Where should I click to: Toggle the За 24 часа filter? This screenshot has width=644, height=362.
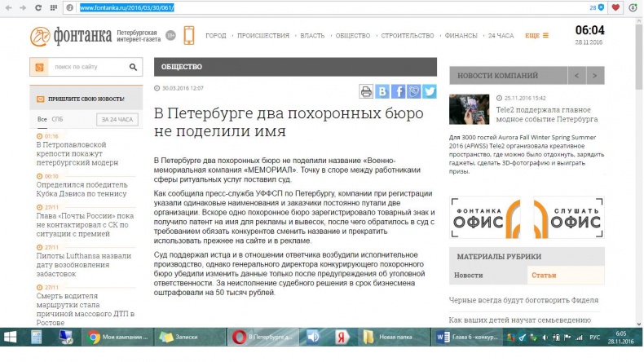coord(116,119)
